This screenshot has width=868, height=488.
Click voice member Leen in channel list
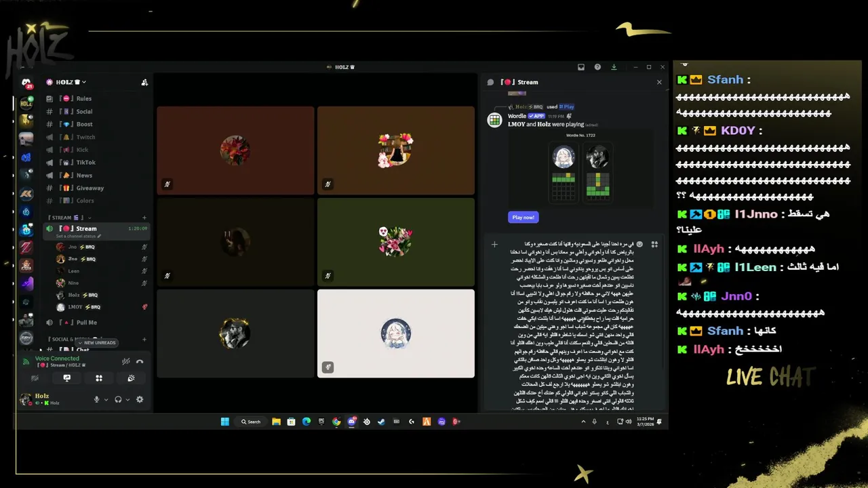tap(102, 271)
